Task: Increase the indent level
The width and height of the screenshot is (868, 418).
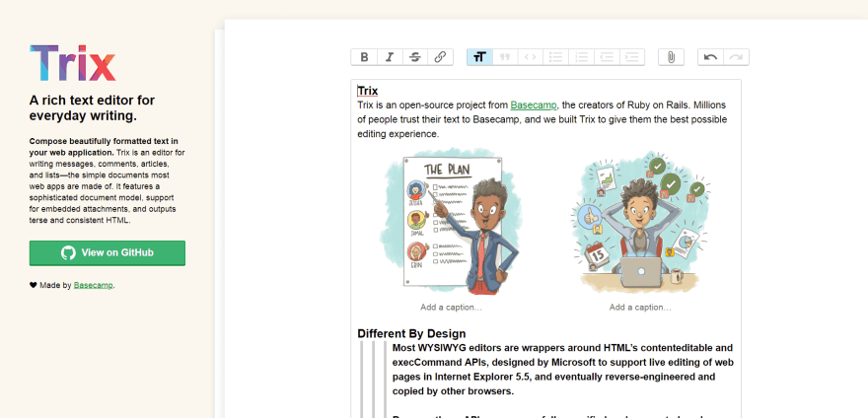Action: coord(631,57)
